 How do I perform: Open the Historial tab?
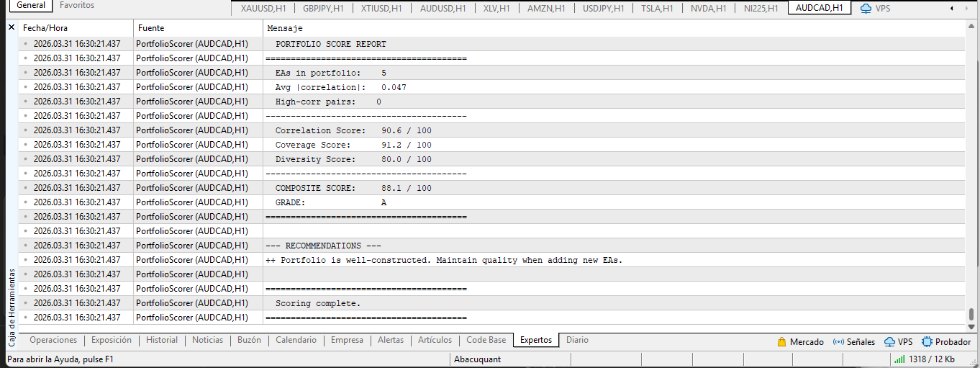(x=162, y=340)
